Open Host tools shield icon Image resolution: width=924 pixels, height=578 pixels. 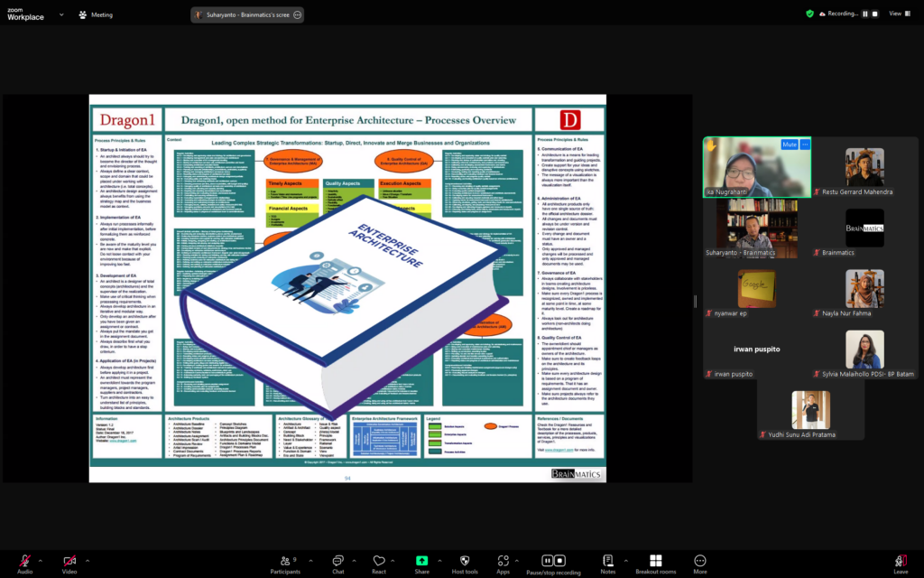point(466,561)
